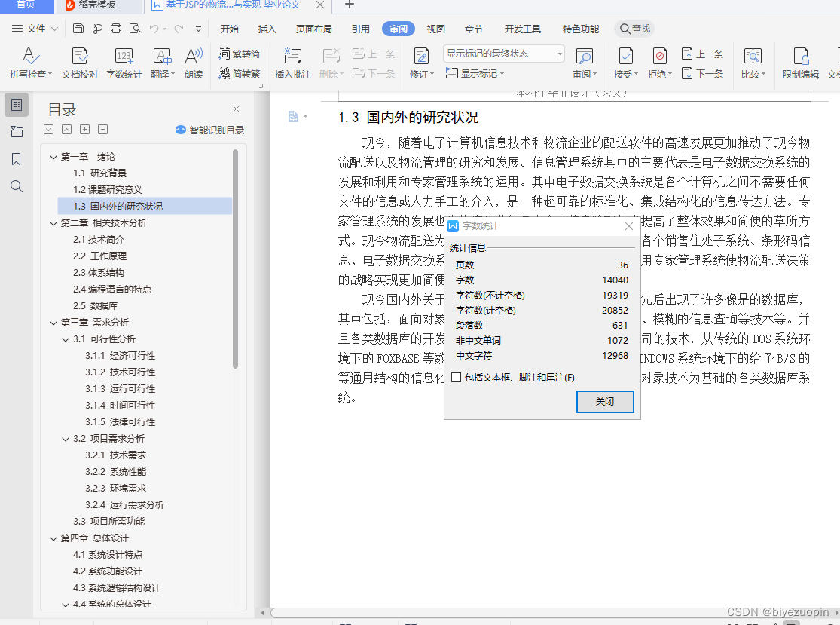Click the document horizontal scrollbar
This screenshot has height=625, width=840.
[551, 613]
